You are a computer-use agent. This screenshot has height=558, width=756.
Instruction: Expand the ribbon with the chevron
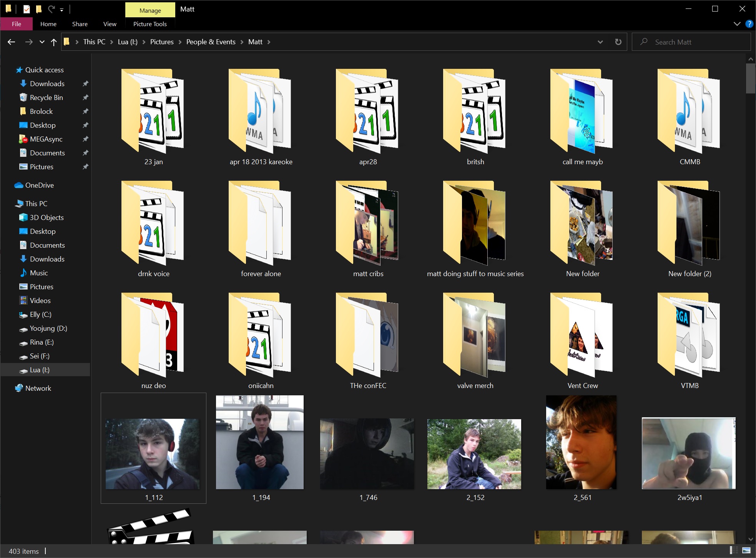click(737, 24)
